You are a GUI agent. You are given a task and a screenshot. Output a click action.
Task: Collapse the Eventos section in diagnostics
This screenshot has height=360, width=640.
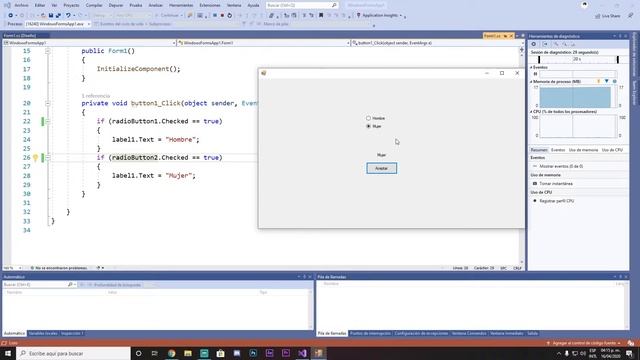coord(531,67)
